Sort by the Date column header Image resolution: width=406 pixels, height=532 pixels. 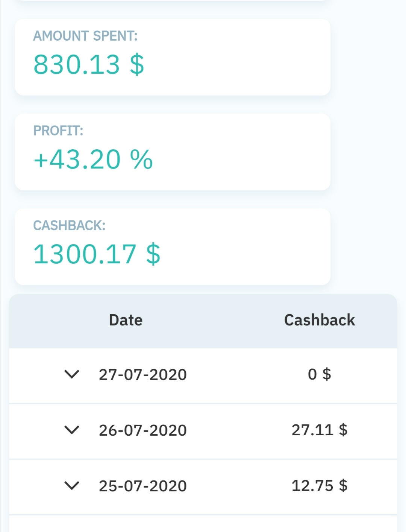[126, 320]
